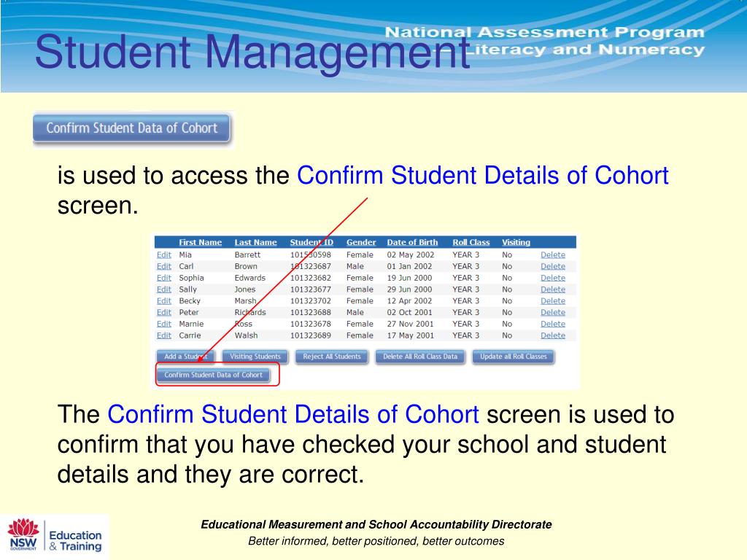Image resolution: width=747 pixels, height=560 pixels.
Task: Click the Add a Student button
Action: [x=185, y=357]
